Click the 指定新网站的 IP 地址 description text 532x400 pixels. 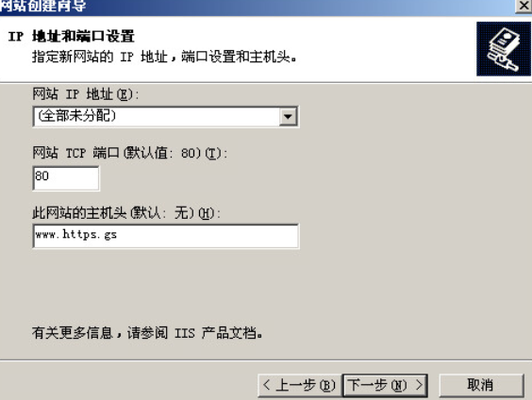[164, 57]
